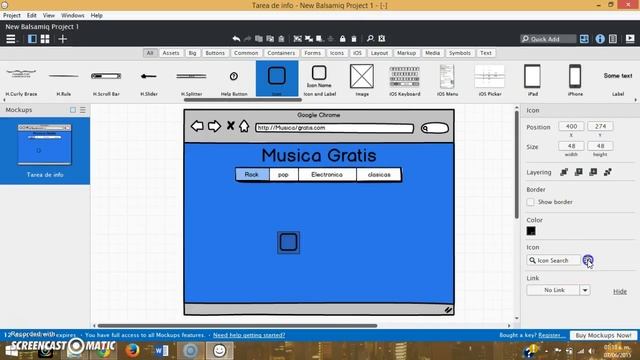The image size is (640, 360).
Task: Expand the No Link dropdown arrow
Action: [585, 290]
